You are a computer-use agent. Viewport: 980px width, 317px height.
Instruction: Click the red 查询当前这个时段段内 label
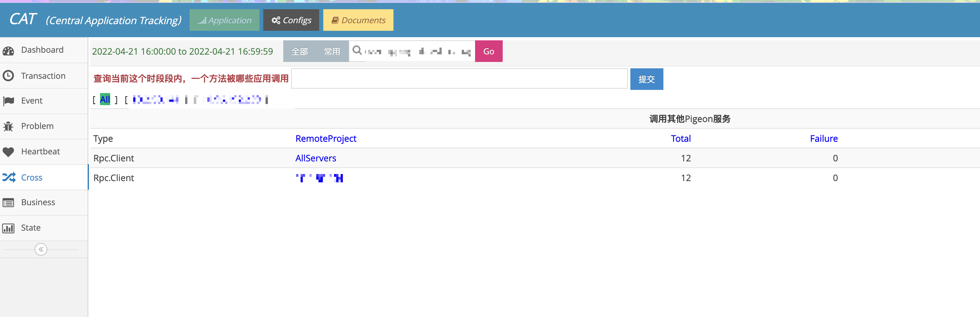[191, 79]
